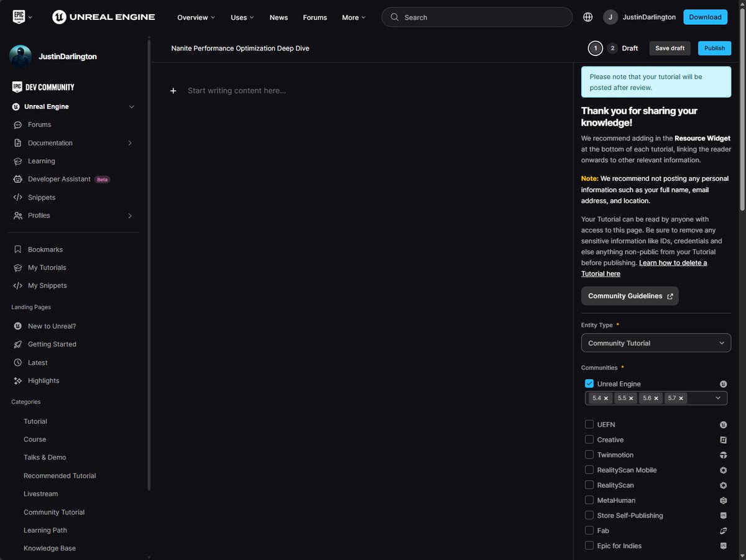746x560 pixels.
Task: Click the Search input field
Action: coord(477,17)
